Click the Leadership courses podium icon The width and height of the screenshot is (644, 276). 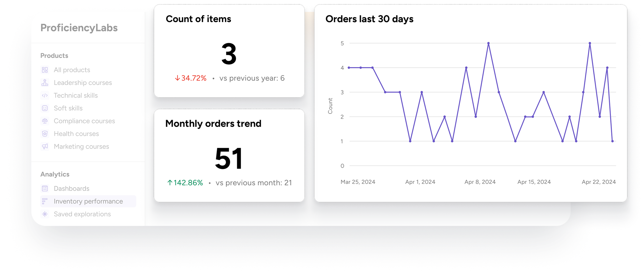[x=45, y=83]
